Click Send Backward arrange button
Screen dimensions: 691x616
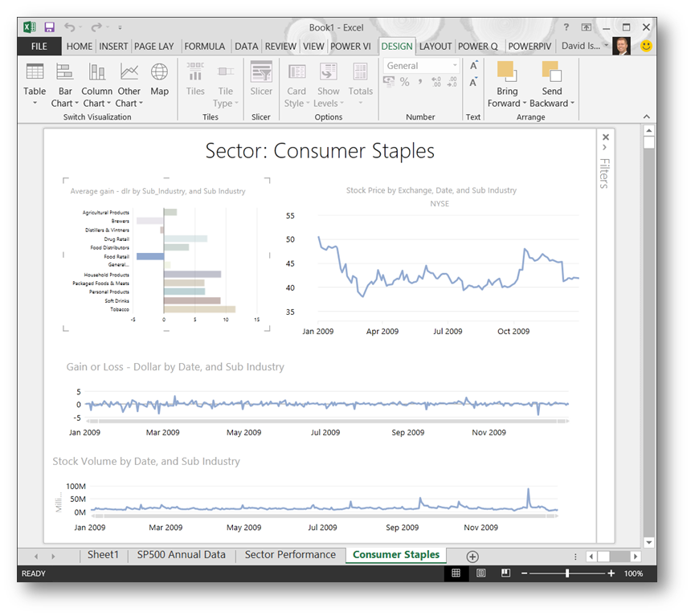coord(552,84)
